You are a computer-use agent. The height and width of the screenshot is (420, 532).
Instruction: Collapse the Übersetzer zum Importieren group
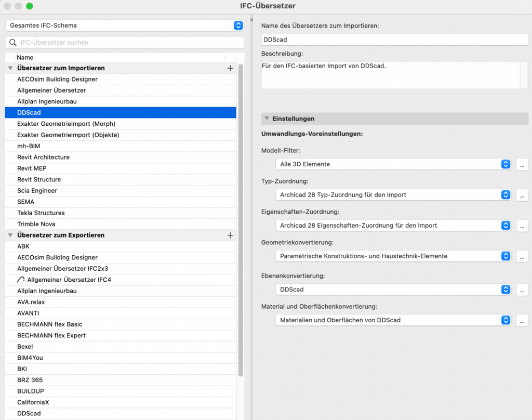(10, 68)
